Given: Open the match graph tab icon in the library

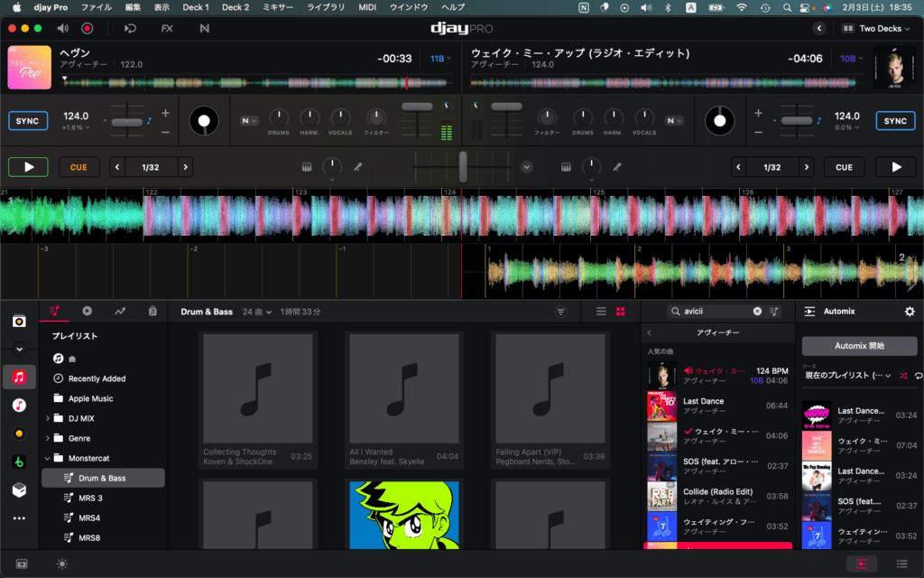Looking at the screenshot, I should pyautogui.click(x=120, y=311).
